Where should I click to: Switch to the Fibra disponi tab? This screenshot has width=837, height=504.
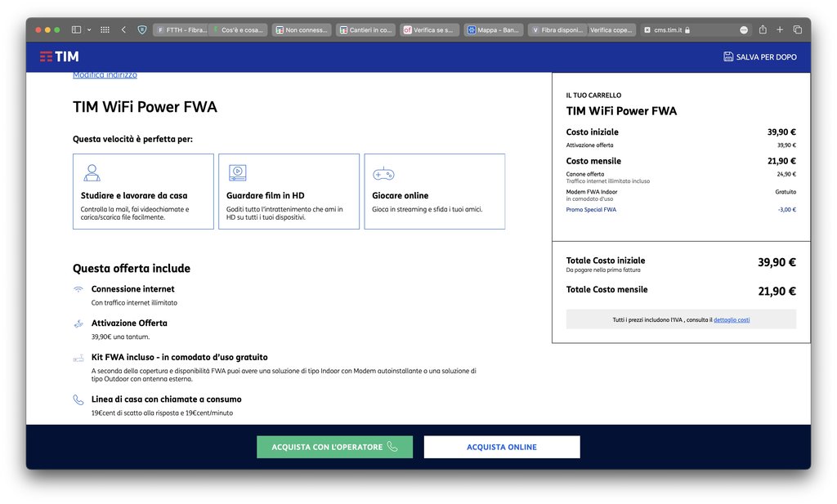[x=557, y=30]
